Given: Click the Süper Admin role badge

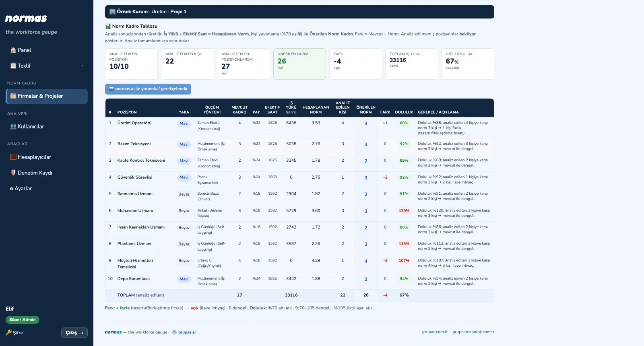Looking at the screenshot, I should (x=23, y=320).
